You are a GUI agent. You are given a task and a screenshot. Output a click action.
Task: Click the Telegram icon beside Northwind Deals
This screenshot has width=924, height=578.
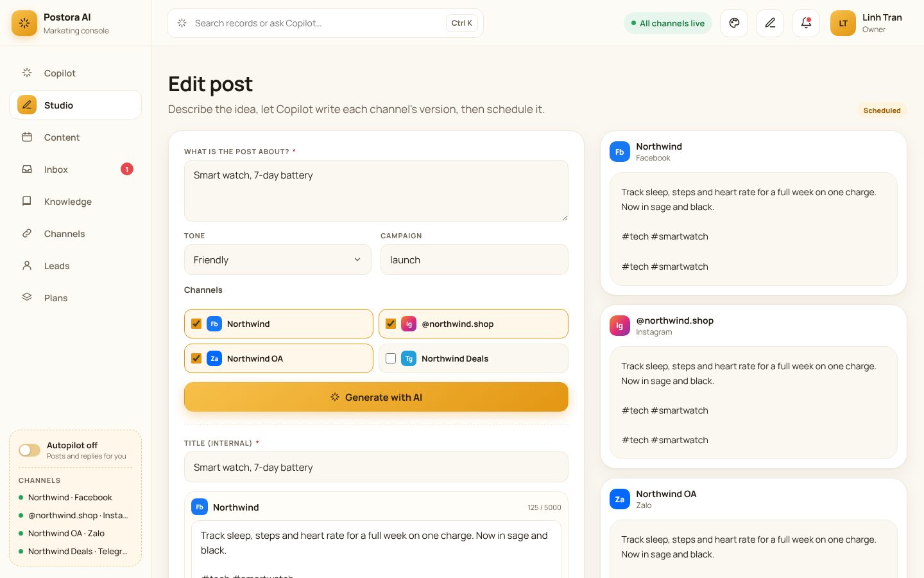pyautogui.click(x=409, y=358)
